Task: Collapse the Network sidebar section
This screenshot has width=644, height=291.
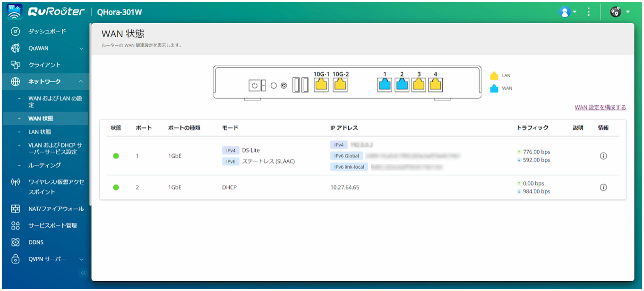Action: [x=81, y=82]
